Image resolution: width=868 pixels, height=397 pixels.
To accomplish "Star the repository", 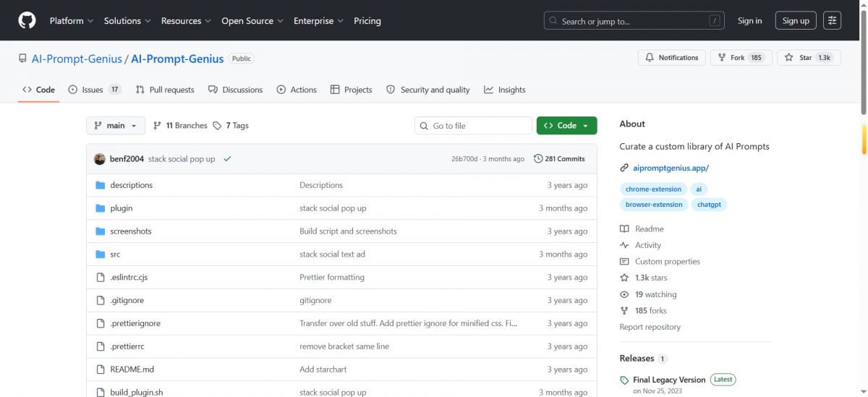I will coord(809,58).
